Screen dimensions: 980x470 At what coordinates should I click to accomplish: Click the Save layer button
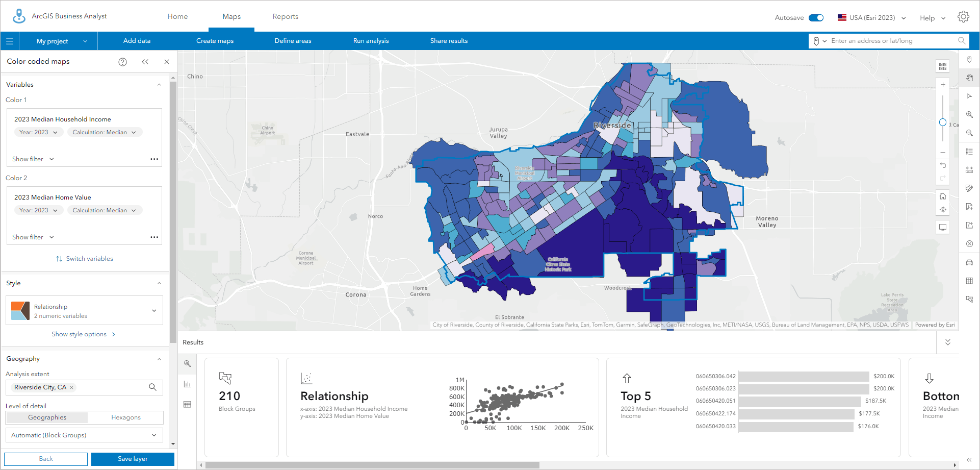click(x=132, y=459)
